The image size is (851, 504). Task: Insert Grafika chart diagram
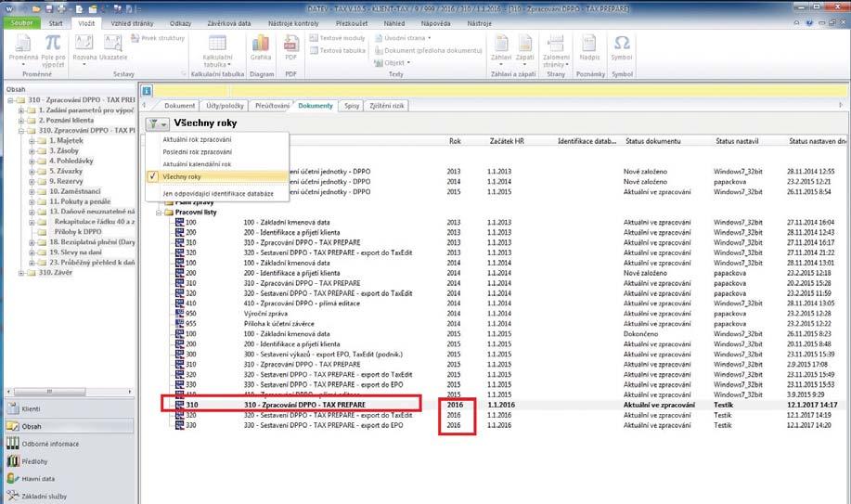261,47
